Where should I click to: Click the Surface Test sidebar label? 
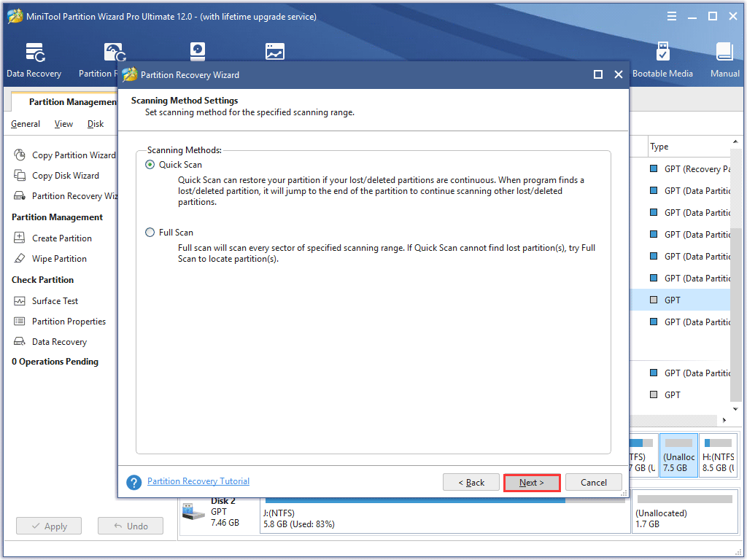(x=55, y=301)
